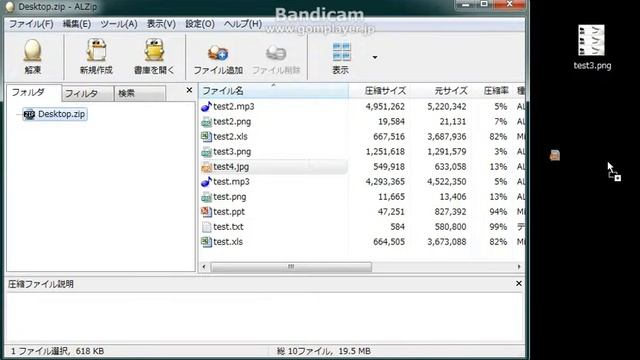Sort by 元サイズ column header
Screen dimensions: 640x360
point(451,91)
